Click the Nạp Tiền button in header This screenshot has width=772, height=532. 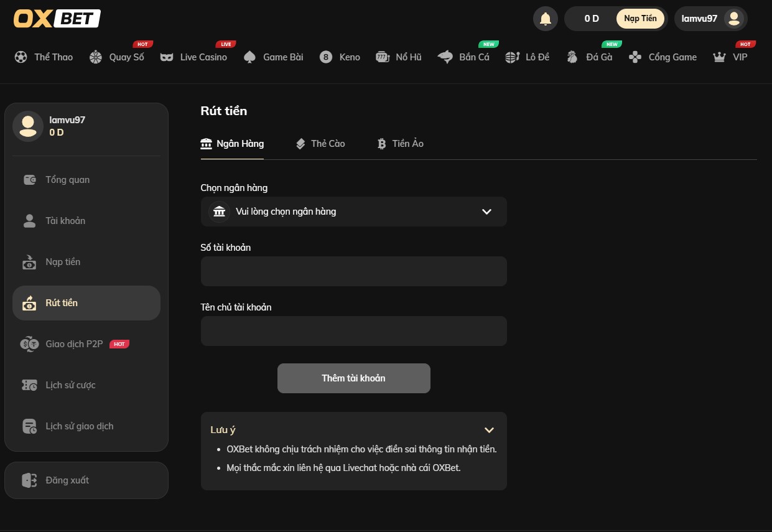pyautogui.click(x=640, y=19)
